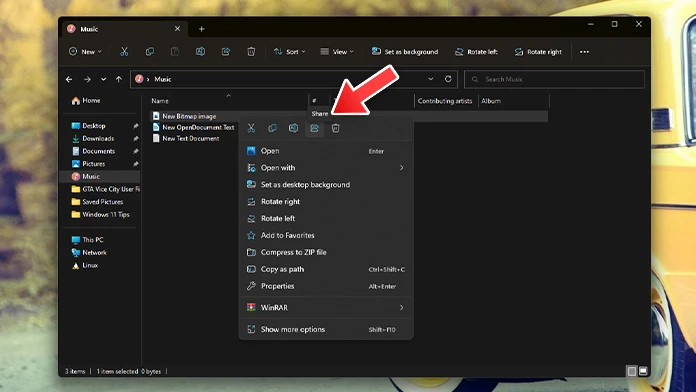Choose Rotate left in the context menu

(x=326, y=218)
